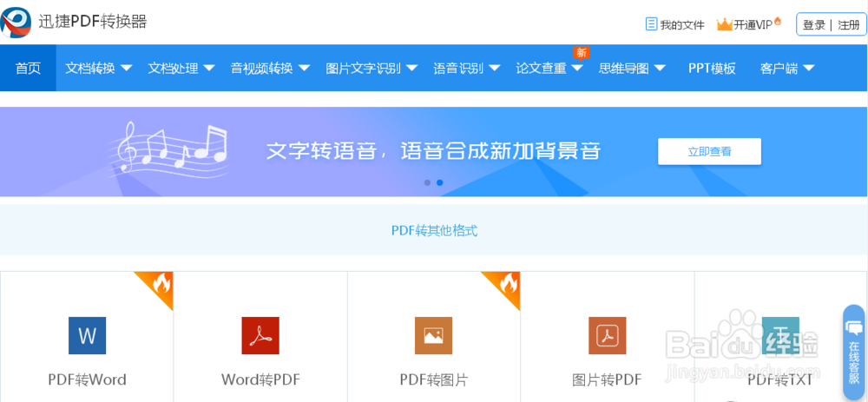868x402 pixels.
Task: Open the 文档转换 menu
Action: coord(90,68)
